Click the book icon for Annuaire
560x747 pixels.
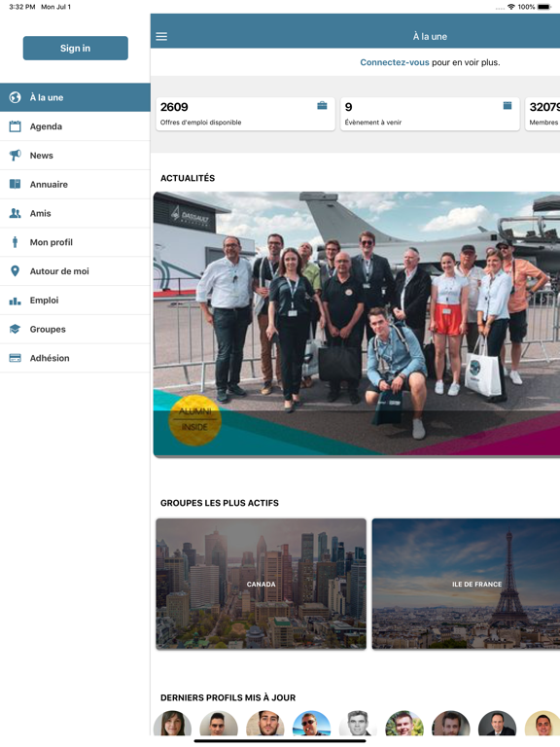pyautogui.click(x=16, y=184)
